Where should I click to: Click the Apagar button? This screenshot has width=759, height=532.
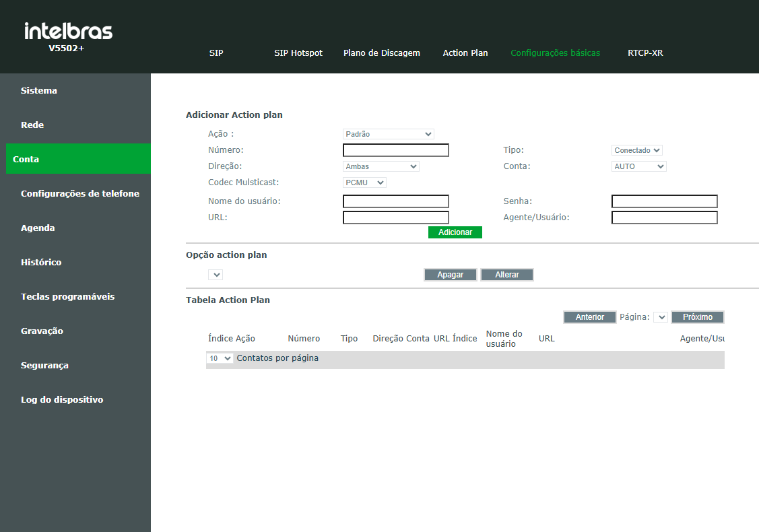coord(450,275)
